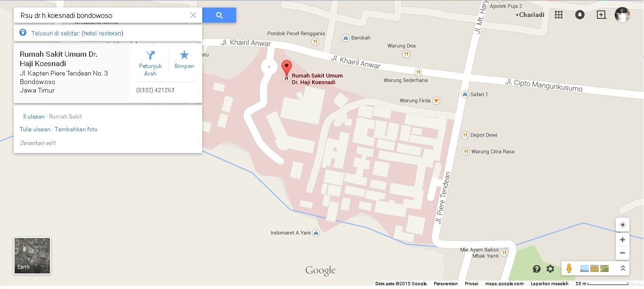
Task: Zoom in with plus button
Action: [622, 240]
